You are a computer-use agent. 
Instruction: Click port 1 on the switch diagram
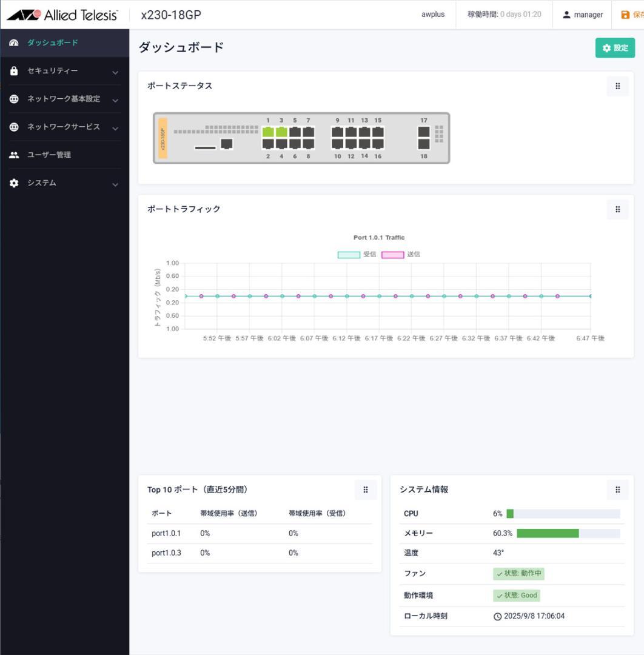pos(268,132)
